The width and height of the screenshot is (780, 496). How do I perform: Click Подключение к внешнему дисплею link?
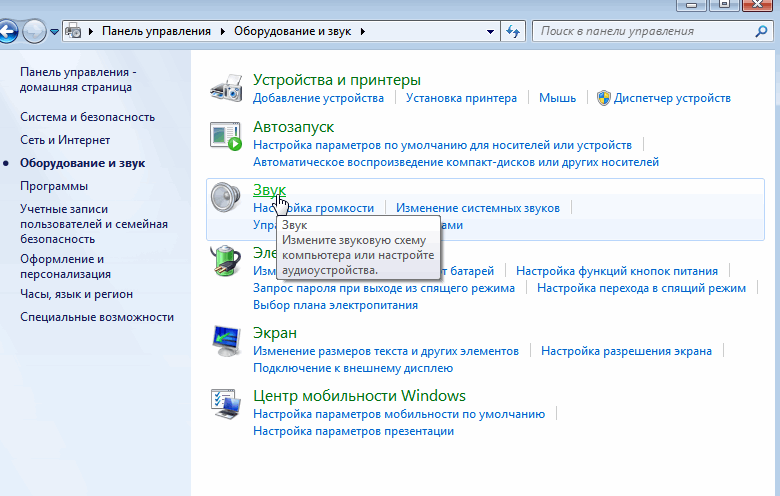pyautogui.click(x=353, y=368)
